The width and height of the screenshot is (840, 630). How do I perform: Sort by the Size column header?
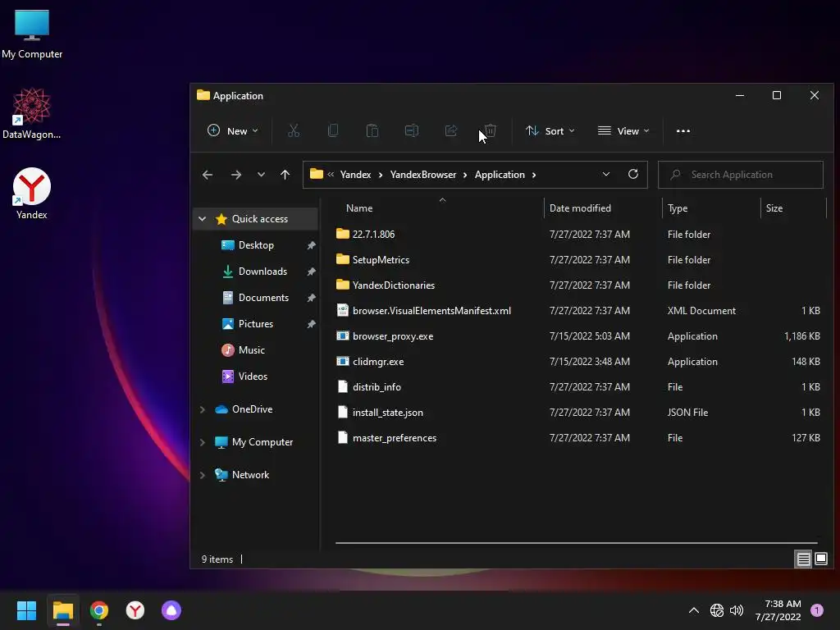click(x=793, y=208)
